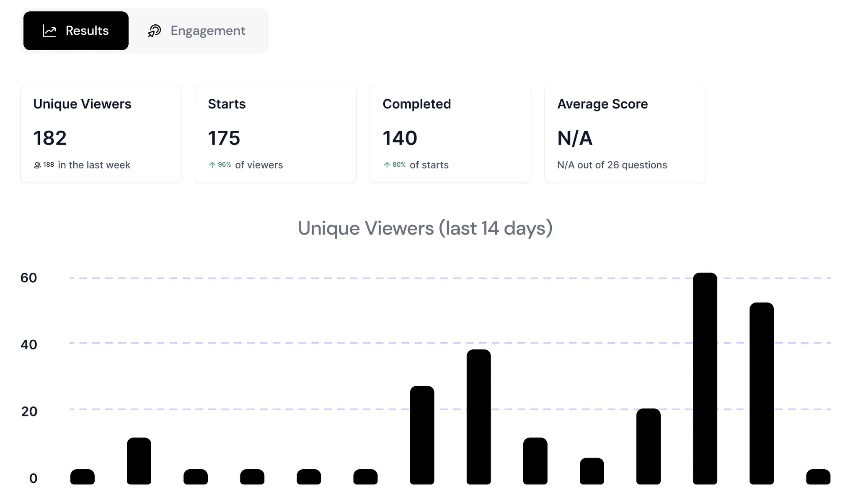Click the N/A out of 26 questions text
858x504 pixels.
click(612, 165)
